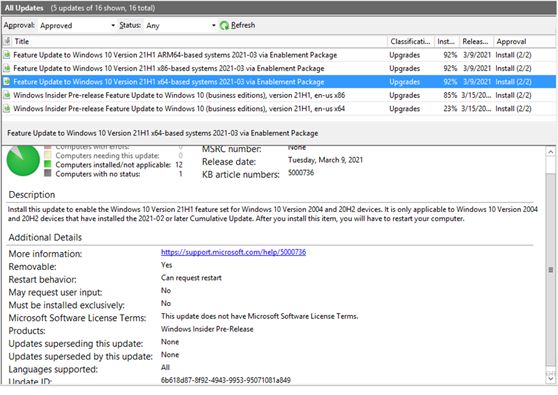
Task: Open the support.microsoft.com help 5000736 link
Action: tap(233, 252)
